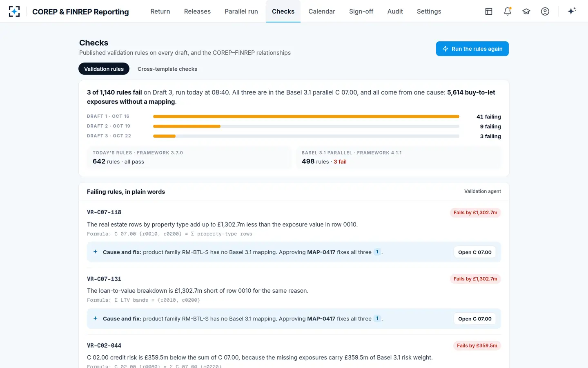Click rule ID VR-C07-118
The image size is (588, 368).
[x=104, y=212]
